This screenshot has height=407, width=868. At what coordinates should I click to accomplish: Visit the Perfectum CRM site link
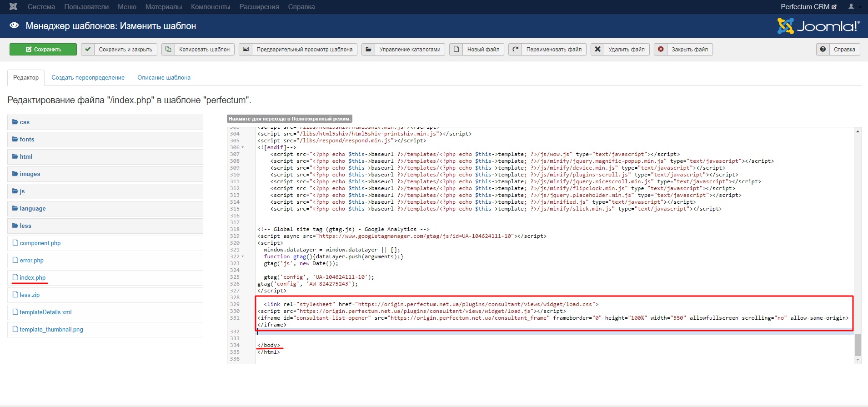pyautogui.click(x=808, y=7)
